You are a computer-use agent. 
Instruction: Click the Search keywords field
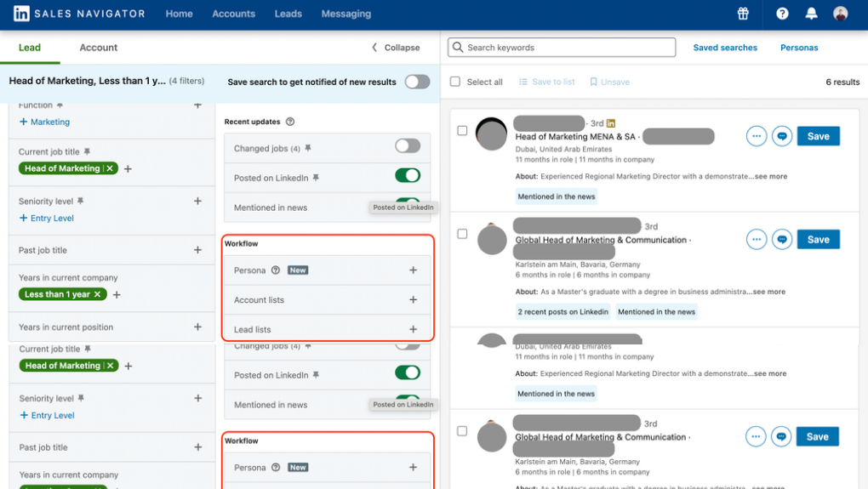pyautogui.click(x=562, y=47)
